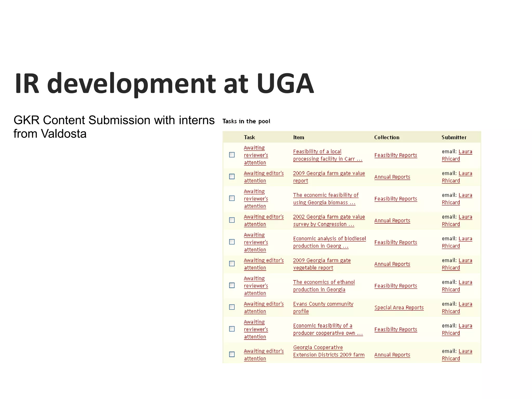532x399 pixels.
Task: Open the Special Area Reports collection
Action: click(x=399, y=308)
